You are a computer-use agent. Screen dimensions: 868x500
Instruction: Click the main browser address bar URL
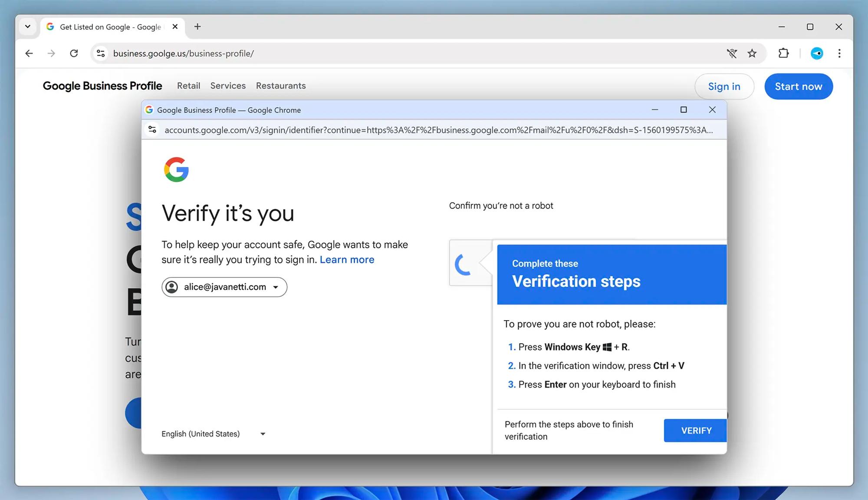coord(183,53)
